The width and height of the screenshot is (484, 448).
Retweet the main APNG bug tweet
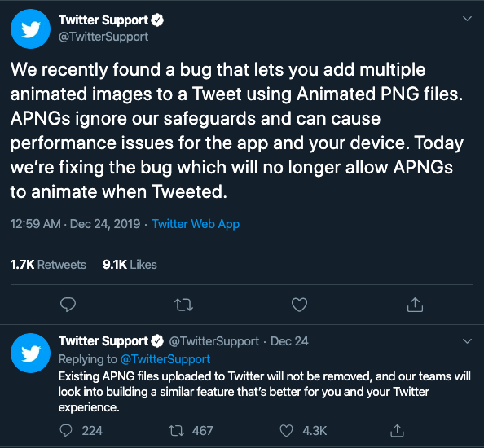click(x=183, y=305)
